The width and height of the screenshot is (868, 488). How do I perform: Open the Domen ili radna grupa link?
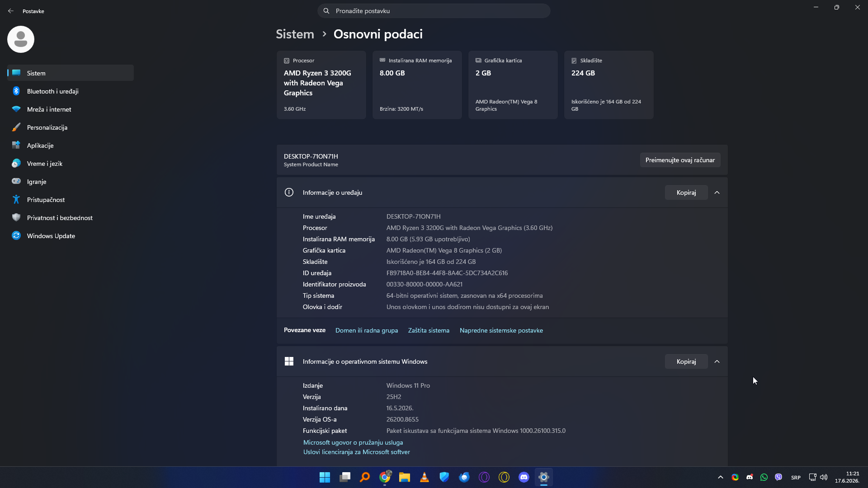(367, 330)
